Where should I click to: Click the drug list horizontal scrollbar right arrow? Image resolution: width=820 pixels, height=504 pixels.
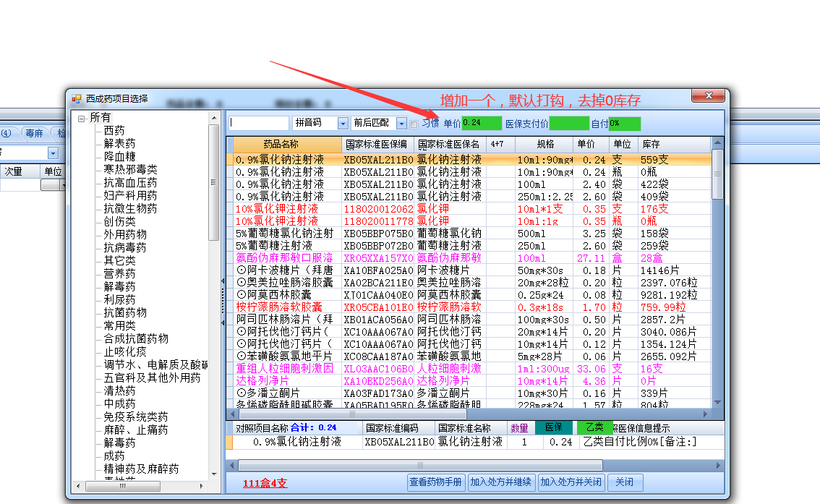pos(706,414)
